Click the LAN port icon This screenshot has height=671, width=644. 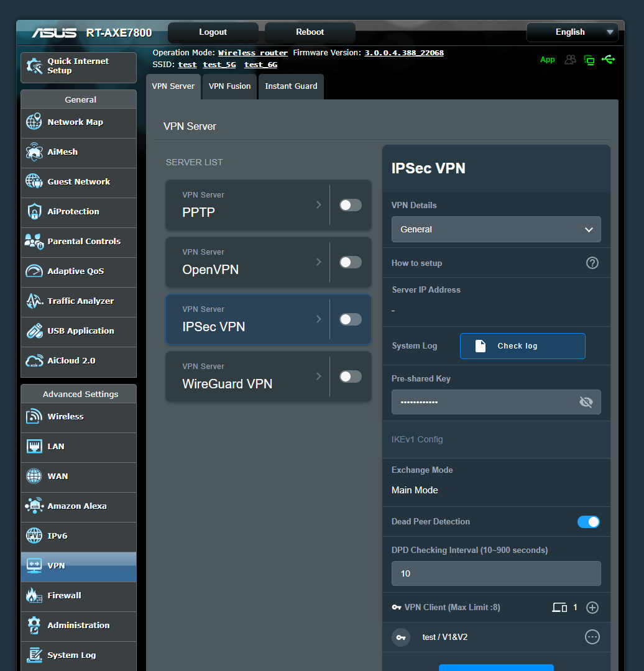click(x=34, y=446)
